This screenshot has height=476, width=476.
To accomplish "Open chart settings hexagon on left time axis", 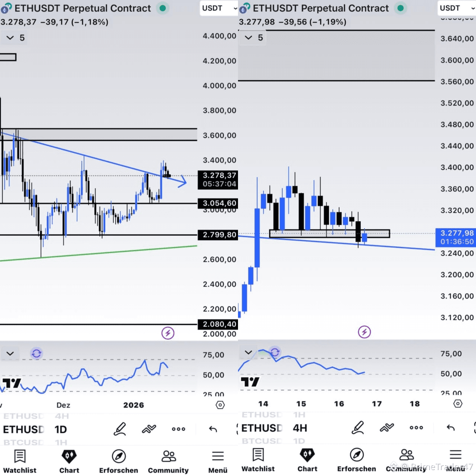I will 220,405.
